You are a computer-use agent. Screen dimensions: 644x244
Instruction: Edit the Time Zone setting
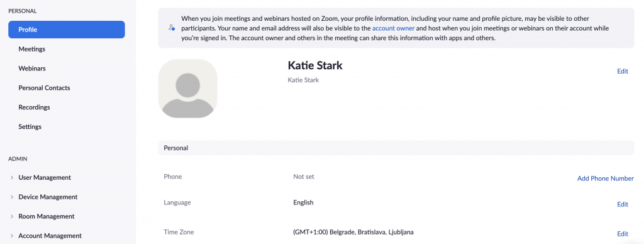pos(623,234)
